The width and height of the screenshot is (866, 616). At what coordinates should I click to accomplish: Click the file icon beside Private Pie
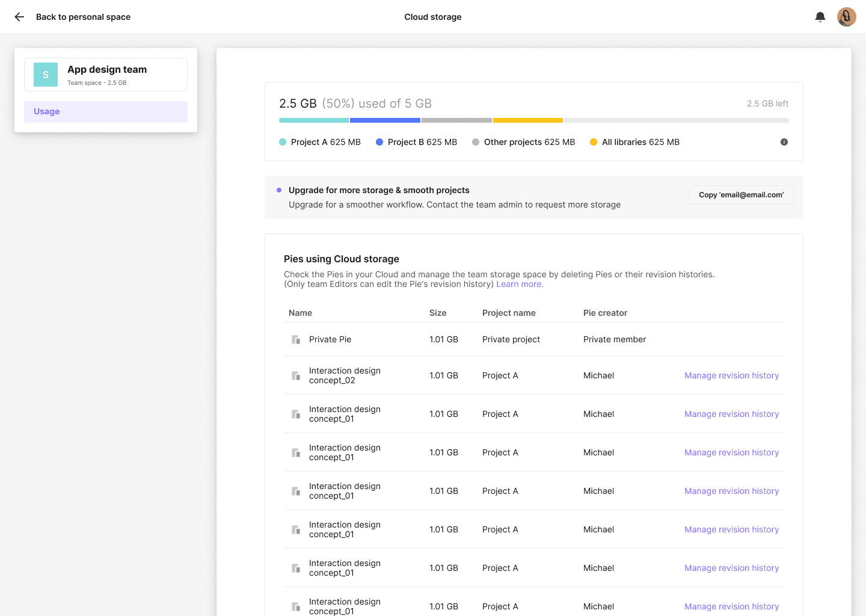[295, 339]
